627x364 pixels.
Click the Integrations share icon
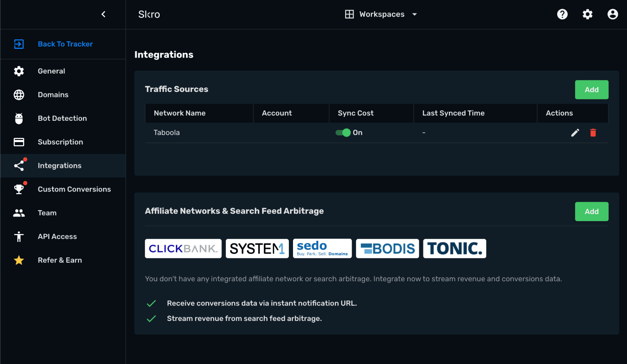pos(19,165)
